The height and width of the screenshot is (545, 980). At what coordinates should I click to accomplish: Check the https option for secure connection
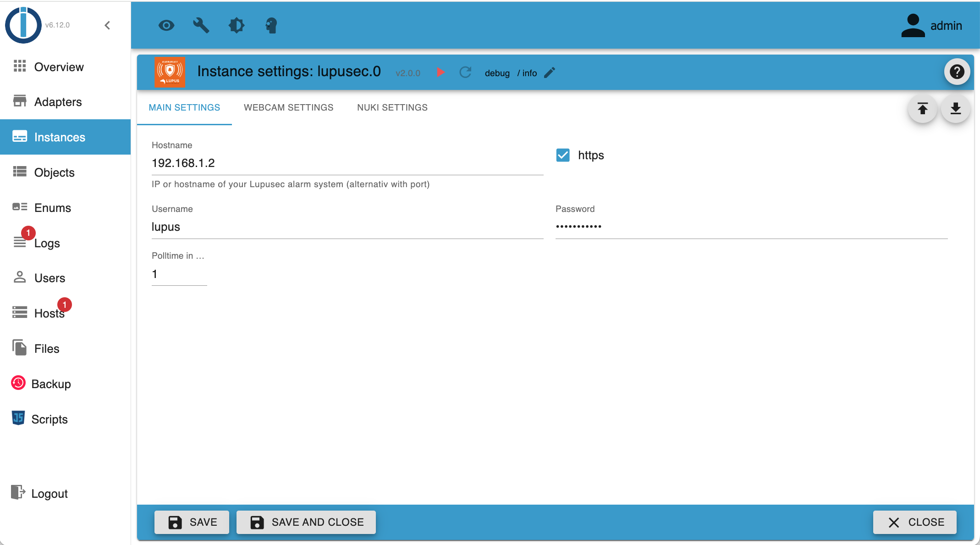click(x=562, y=155)
